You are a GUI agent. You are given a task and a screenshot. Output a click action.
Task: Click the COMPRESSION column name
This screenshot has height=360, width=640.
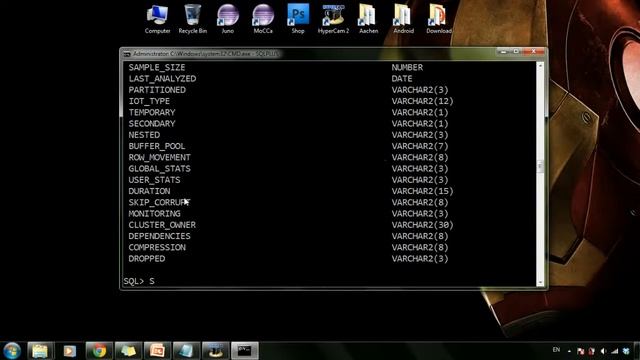157,247
